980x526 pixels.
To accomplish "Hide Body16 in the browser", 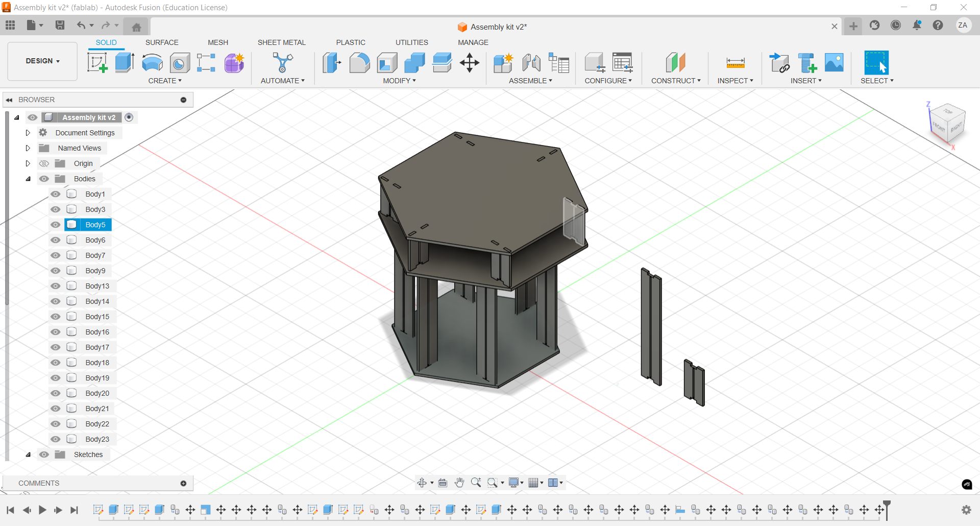I will [56, 332].
